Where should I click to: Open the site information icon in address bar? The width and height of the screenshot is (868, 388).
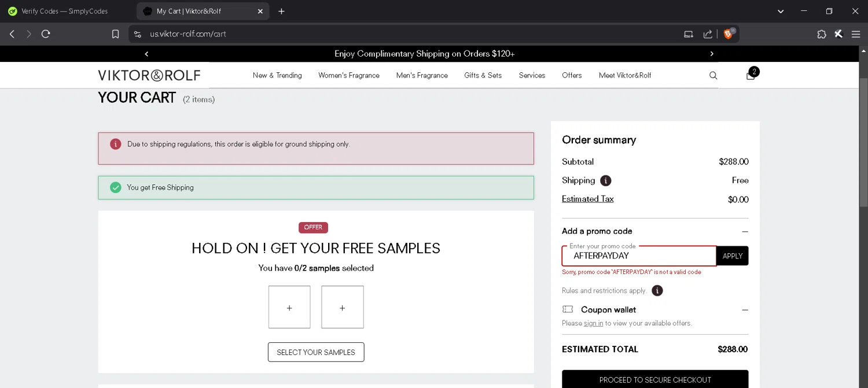point(138,34)
